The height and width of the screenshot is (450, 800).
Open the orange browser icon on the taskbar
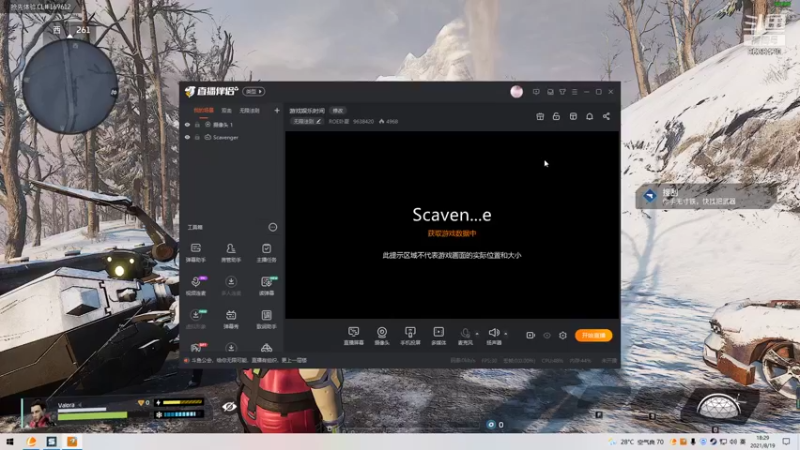[x=31, y=441]
